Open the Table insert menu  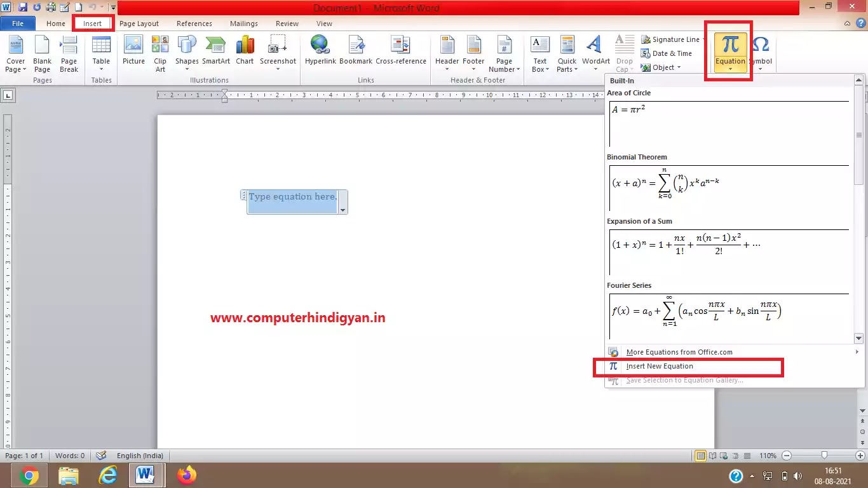pos(101,54)
